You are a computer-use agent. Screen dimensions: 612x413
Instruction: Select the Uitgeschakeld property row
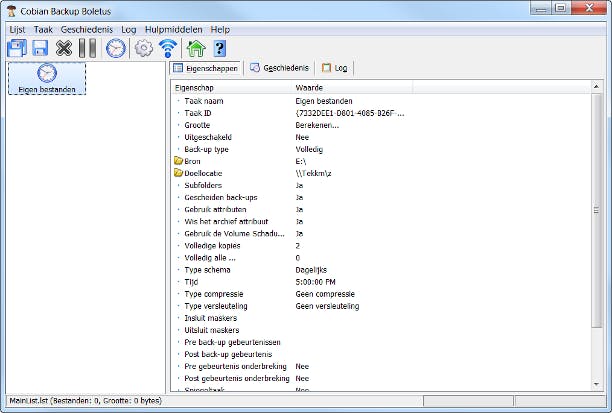(x=382, y=137)
